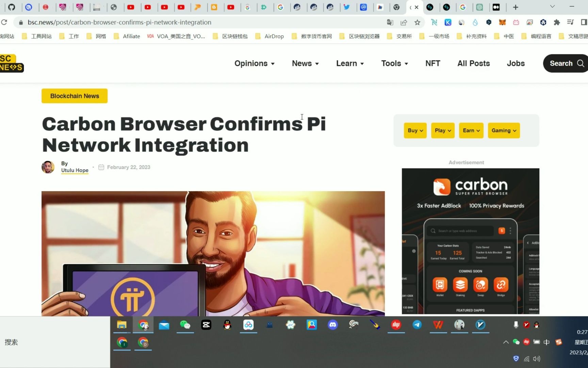Expand the Opinions menu
Viewport: 588px width, 368px height.
(x=255, y=63)
